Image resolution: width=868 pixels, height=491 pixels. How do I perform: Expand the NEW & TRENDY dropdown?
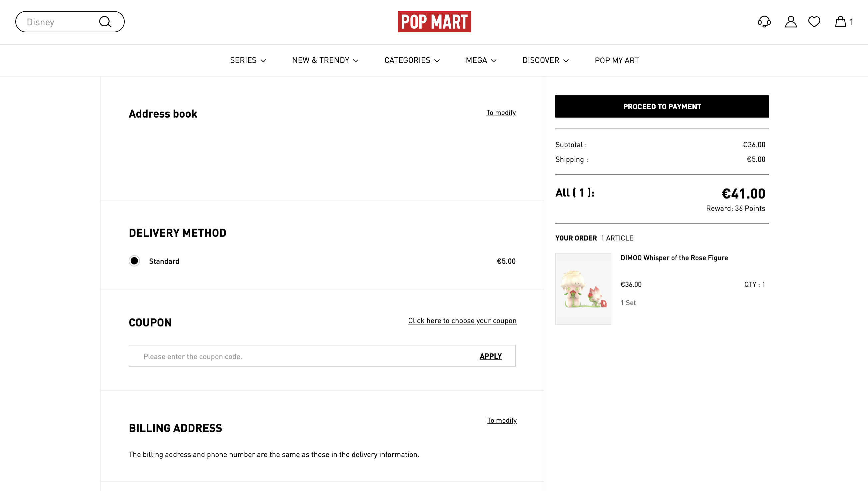(x=325, y=60)
